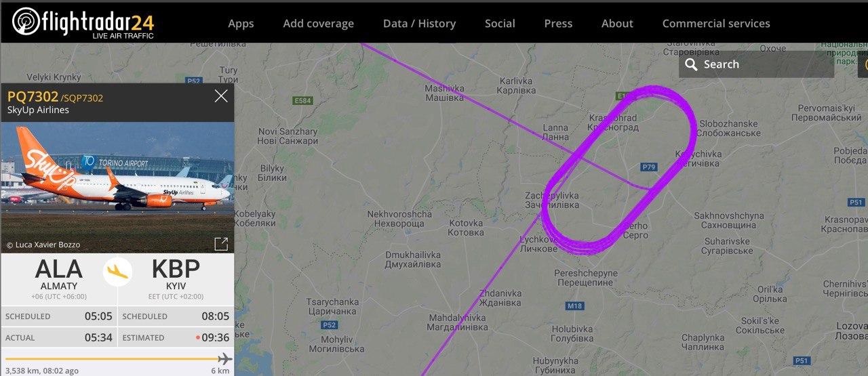Click the Flightradar24 radar logo icon
The height and width of the screenshot is (376, 868).
coord(26,21)
